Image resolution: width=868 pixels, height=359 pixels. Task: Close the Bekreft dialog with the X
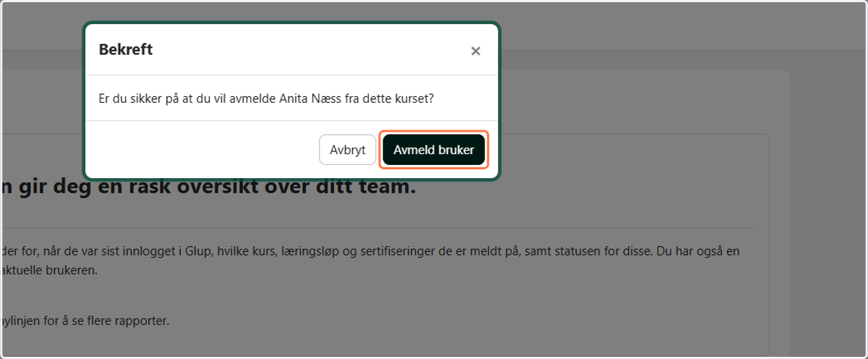[x=475, y=51]
